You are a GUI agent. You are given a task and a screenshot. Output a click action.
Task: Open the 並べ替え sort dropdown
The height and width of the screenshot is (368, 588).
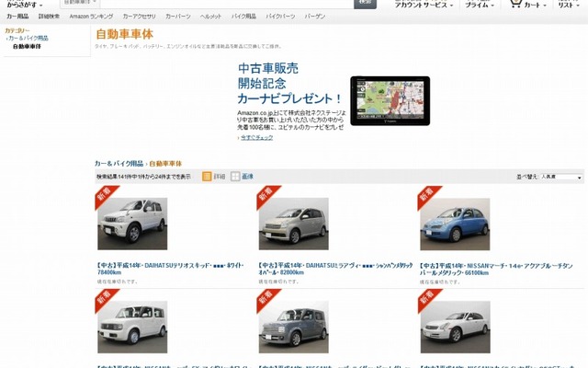coord(561,177)
